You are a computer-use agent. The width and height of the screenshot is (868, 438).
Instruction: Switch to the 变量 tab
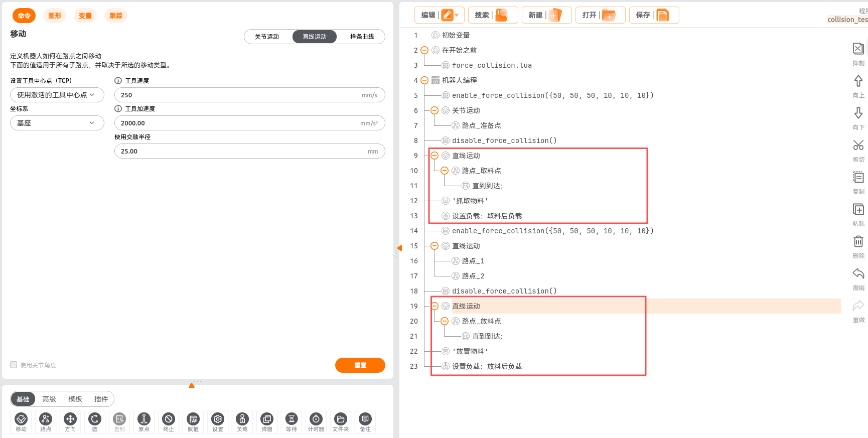pyautogui.click(x=85, y=16)
